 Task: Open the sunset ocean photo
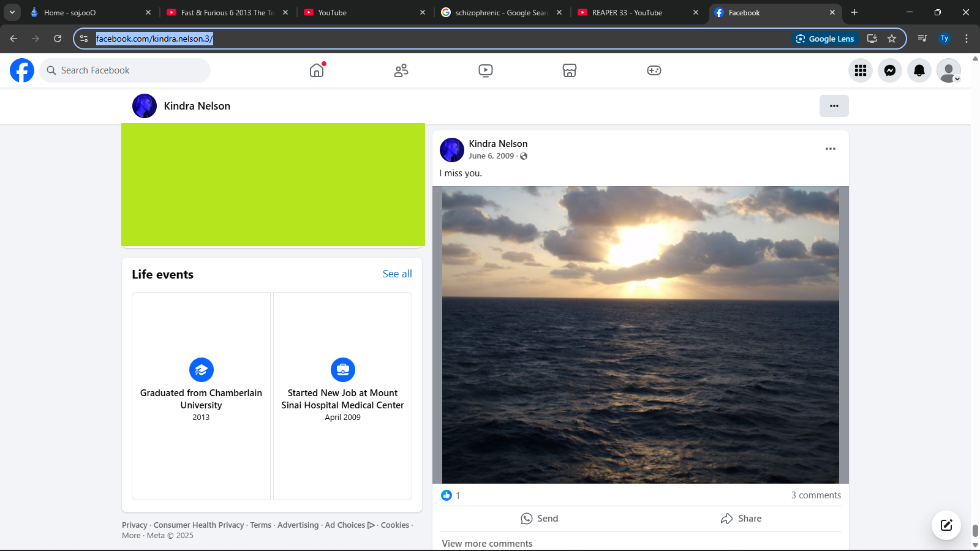pyautogui.click(x=641, y=335)
